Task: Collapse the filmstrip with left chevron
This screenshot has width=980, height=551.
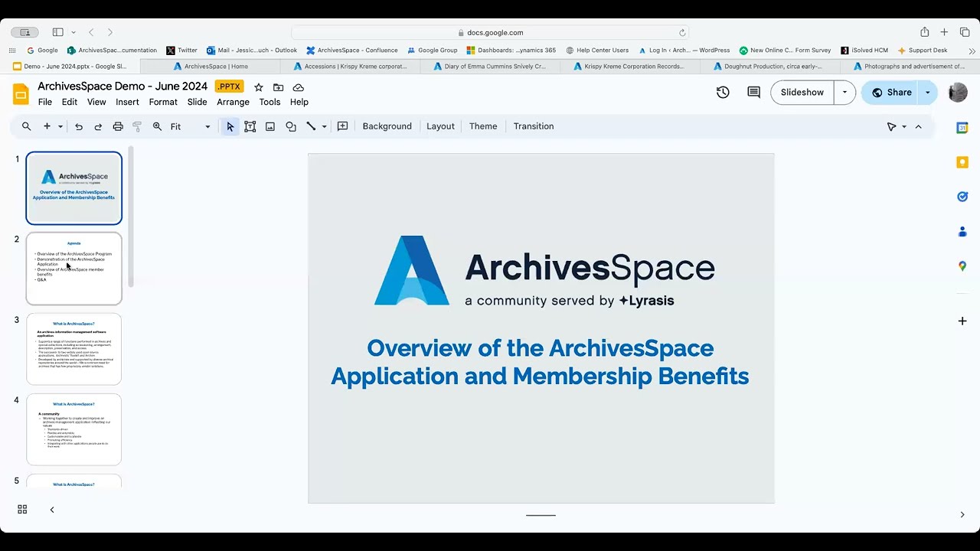Action: click(52, 510)
